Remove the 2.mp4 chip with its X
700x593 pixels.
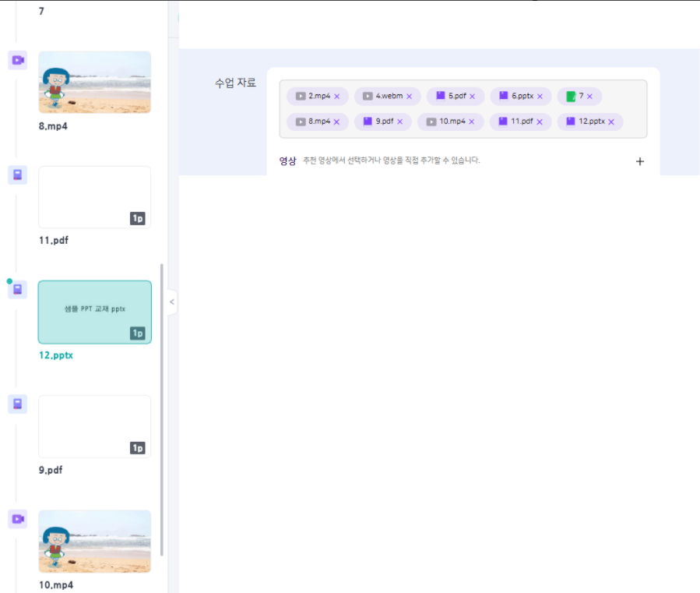337,97
